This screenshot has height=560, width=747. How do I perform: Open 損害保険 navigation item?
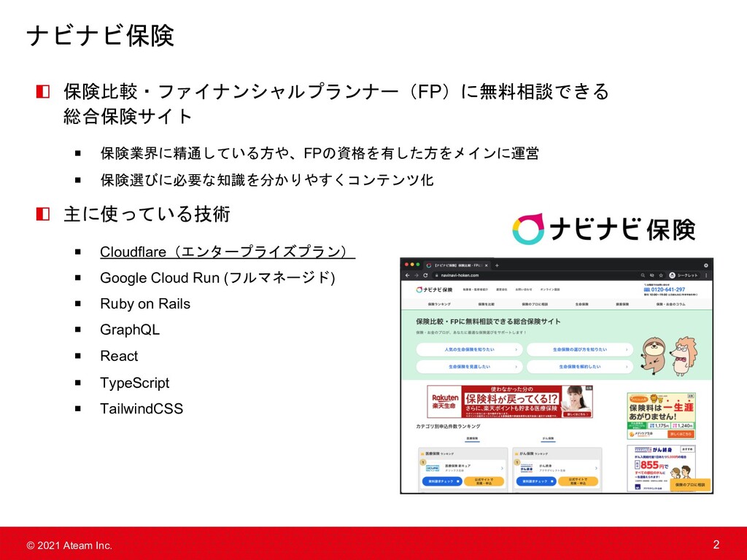click(622, 304)
